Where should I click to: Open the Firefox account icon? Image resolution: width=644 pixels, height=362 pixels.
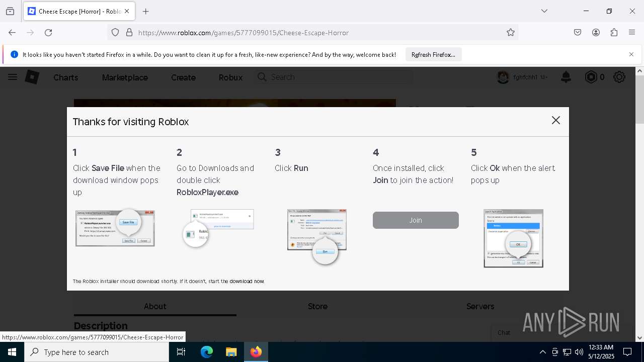point(596,32)
